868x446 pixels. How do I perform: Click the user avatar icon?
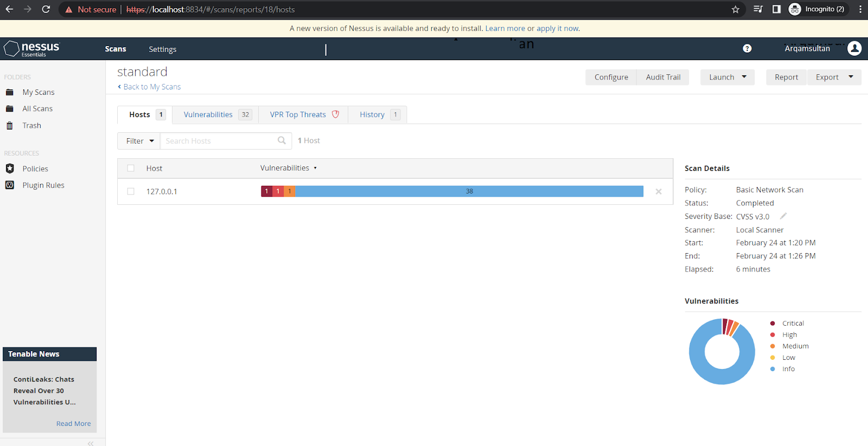854,49
